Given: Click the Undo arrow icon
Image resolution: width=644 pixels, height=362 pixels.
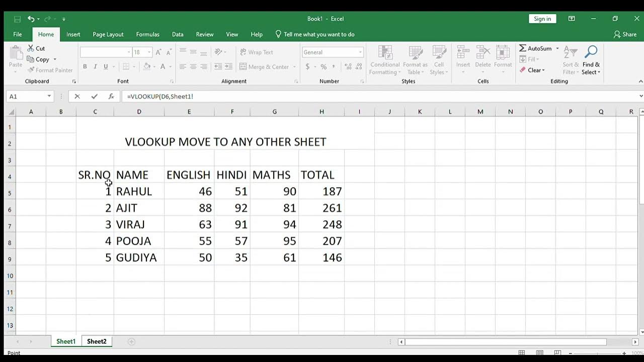Looking at the screenshot, I should click(x=31, y=19).
